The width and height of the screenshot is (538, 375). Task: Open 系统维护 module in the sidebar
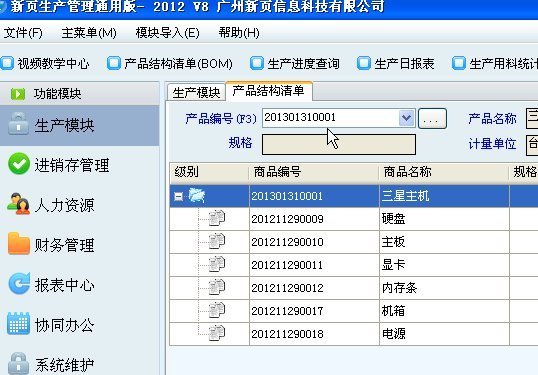[x=64, y=365]
